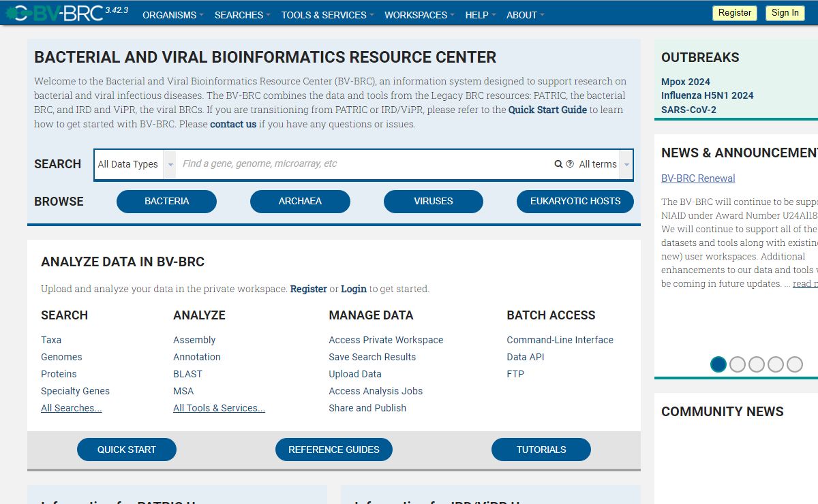Click the contact us link

[x=233, y=124]
